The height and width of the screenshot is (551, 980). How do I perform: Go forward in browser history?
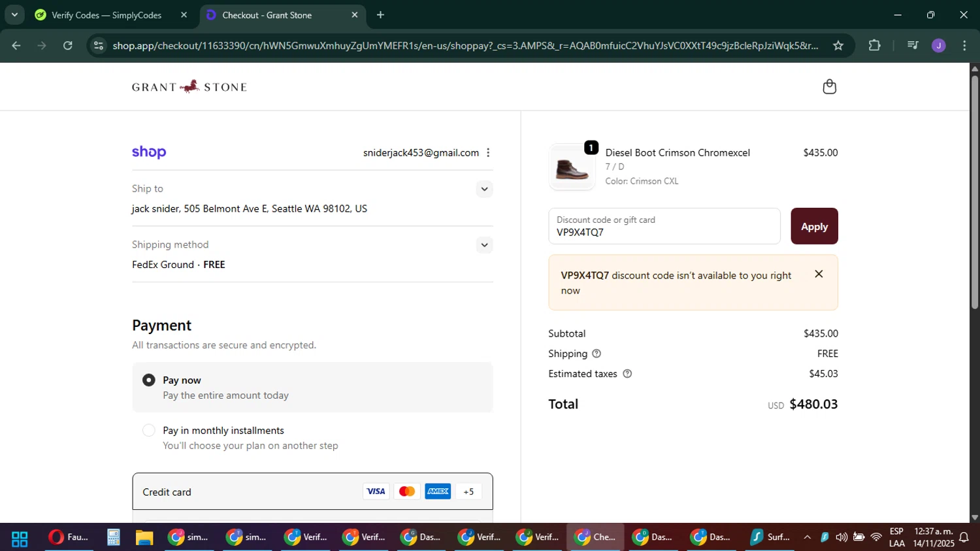[x=42, y=46]
